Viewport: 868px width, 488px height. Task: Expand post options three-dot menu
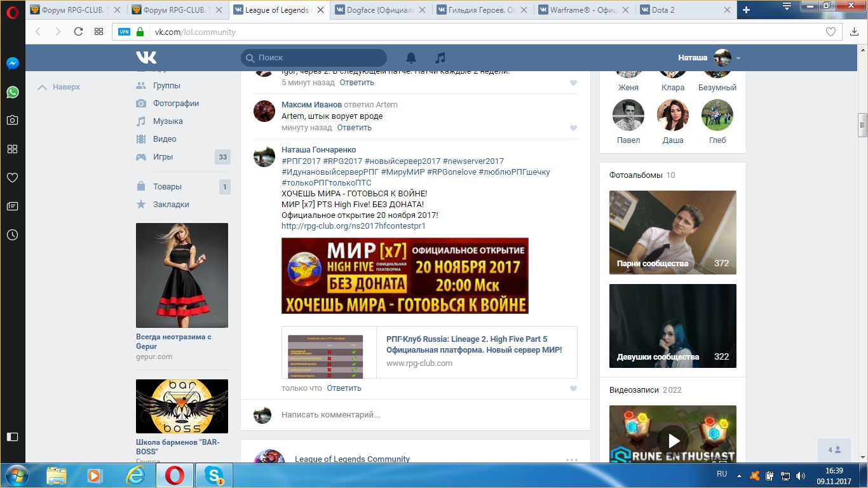(x=571, y=459)
